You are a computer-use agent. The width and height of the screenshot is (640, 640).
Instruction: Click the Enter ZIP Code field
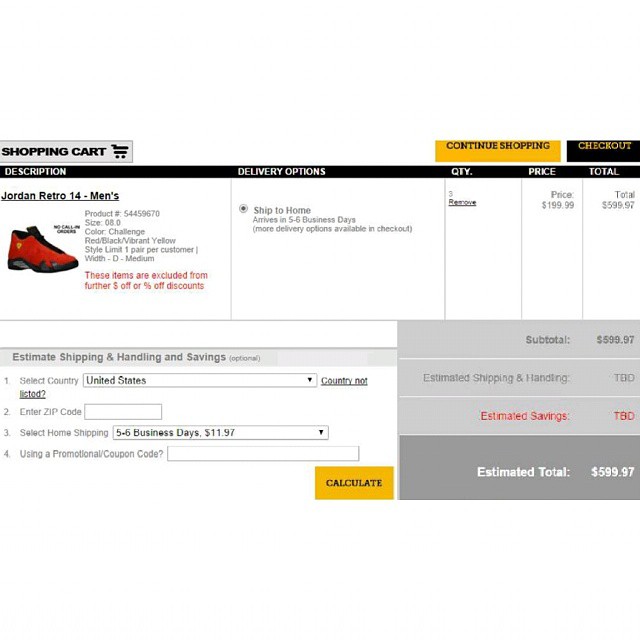[123, 412]
